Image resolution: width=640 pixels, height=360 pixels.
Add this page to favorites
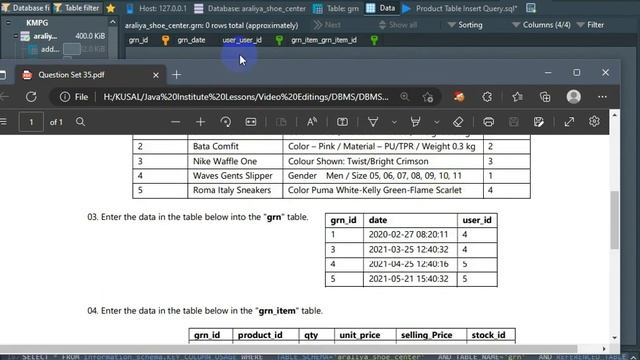pos(428,97)
